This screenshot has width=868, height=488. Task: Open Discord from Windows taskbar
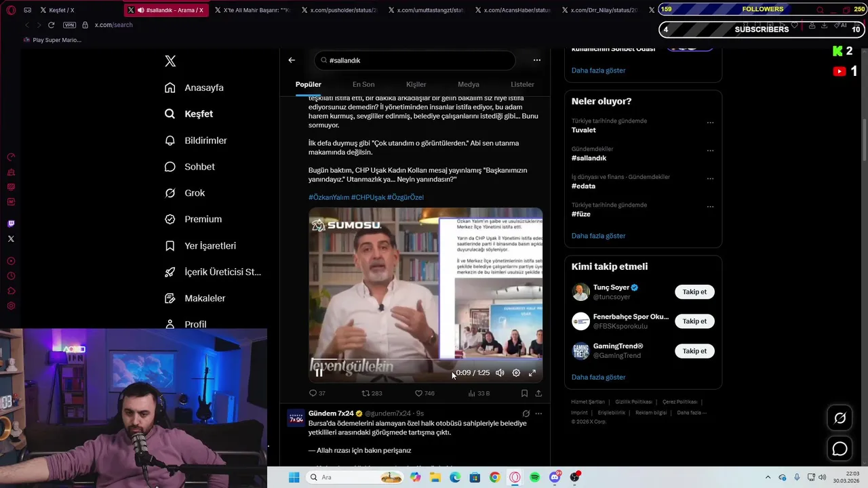point(555,477)
